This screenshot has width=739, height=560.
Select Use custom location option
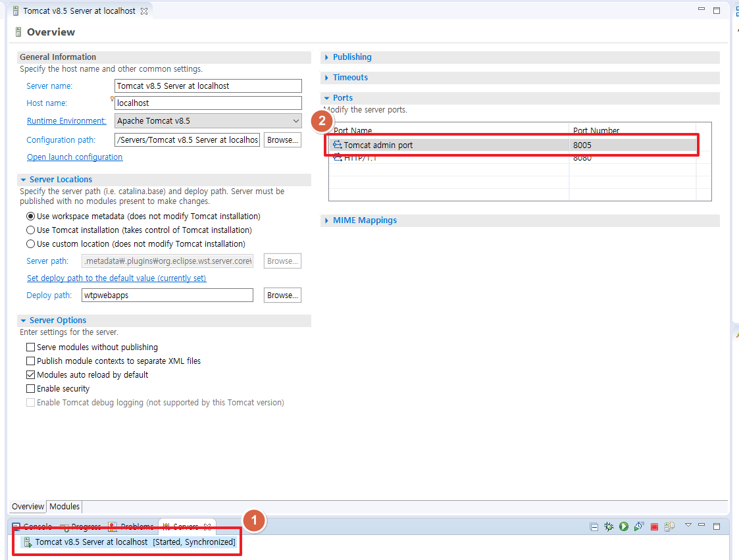31,243
